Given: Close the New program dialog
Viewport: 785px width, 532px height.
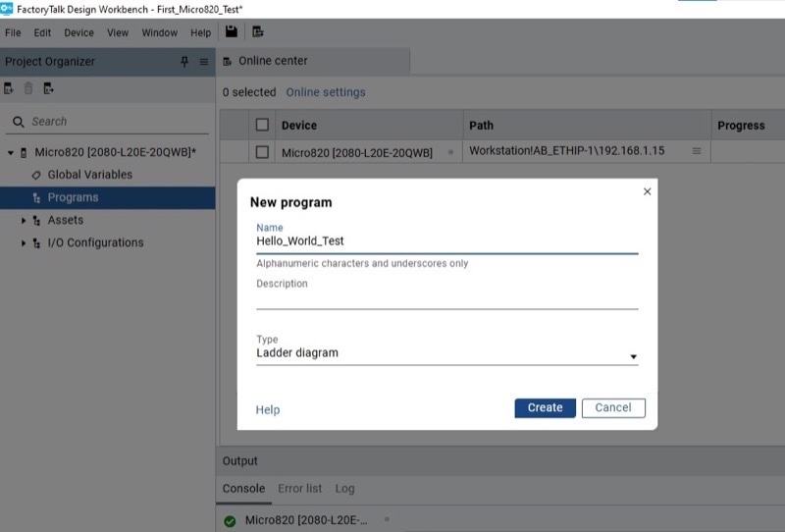Looking at the screenshot, I should tap(647, 191).
